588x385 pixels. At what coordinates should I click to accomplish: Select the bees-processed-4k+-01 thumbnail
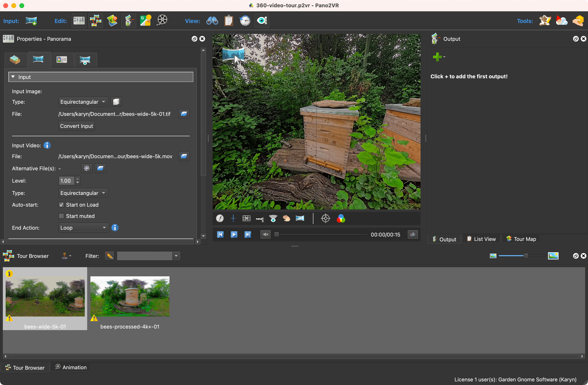coord(130,298)
